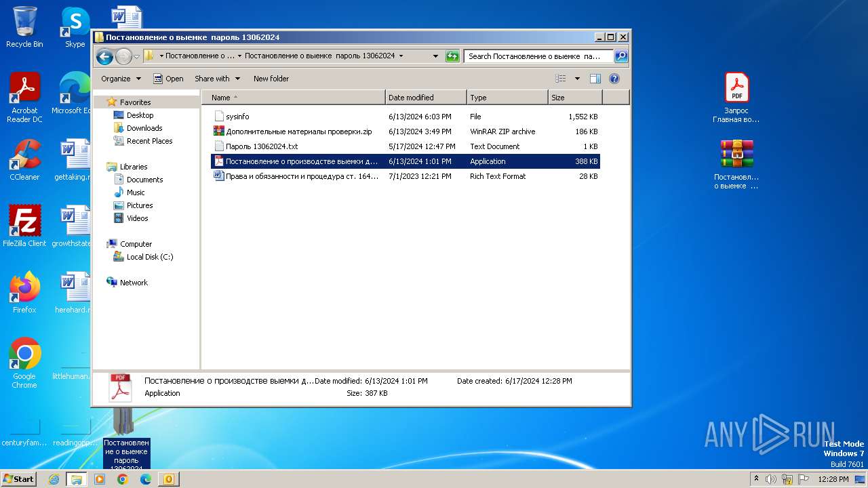868x488 pixels.
Task: Open Recent Places in navigation pane
Action: [x=143, y=141]
